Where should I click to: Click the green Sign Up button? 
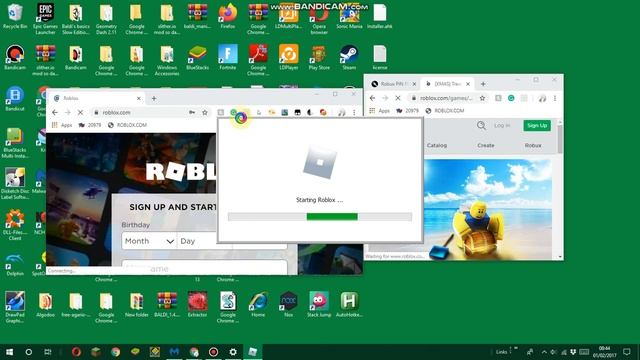click(x=537, y=125)
